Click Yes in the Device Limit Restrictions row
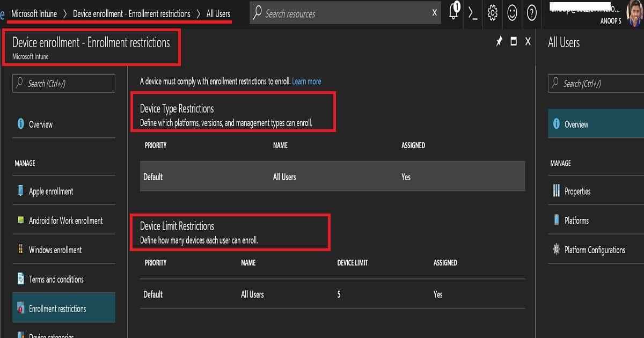The height and width of the screenshot is (338, 644). pos(438,295)
